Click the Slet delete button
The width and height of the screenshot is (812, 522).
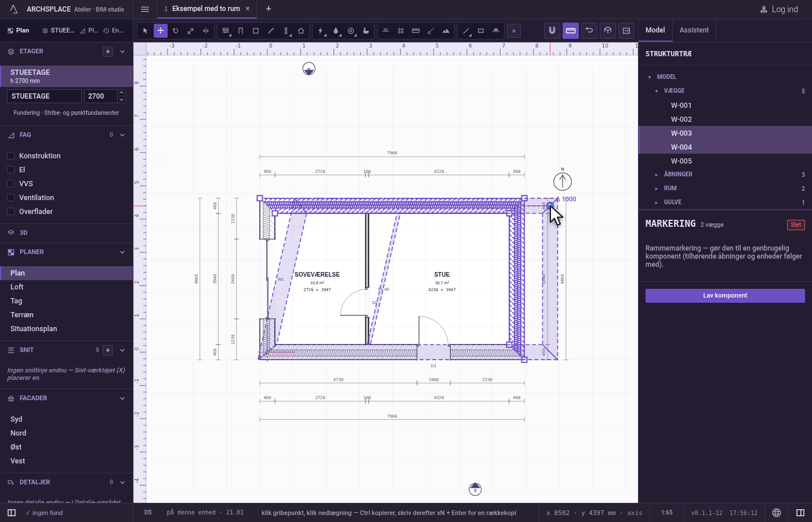[x=796, y=225]
